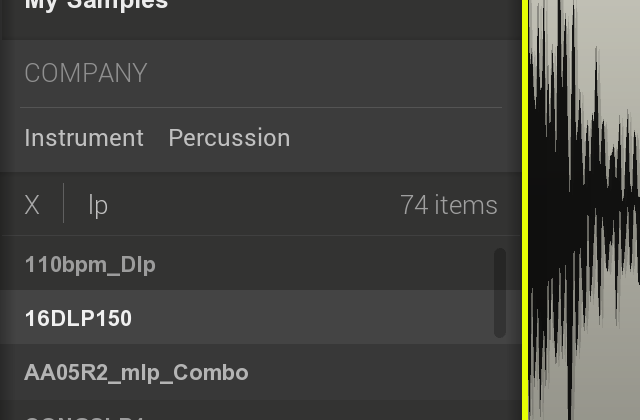Click the blank space right of 110bpm_Dlp

[322, 264]
